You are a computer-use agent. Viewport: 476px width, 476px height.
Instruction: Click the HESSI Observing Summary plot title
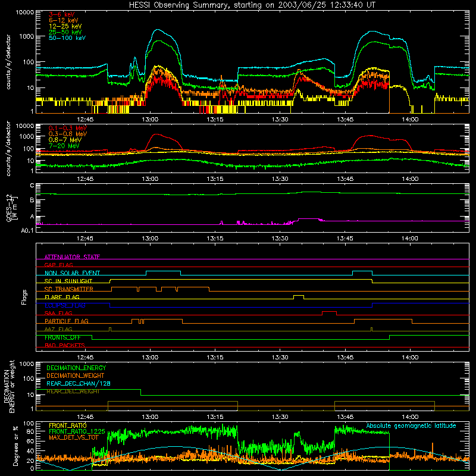[x=252, y=5]
